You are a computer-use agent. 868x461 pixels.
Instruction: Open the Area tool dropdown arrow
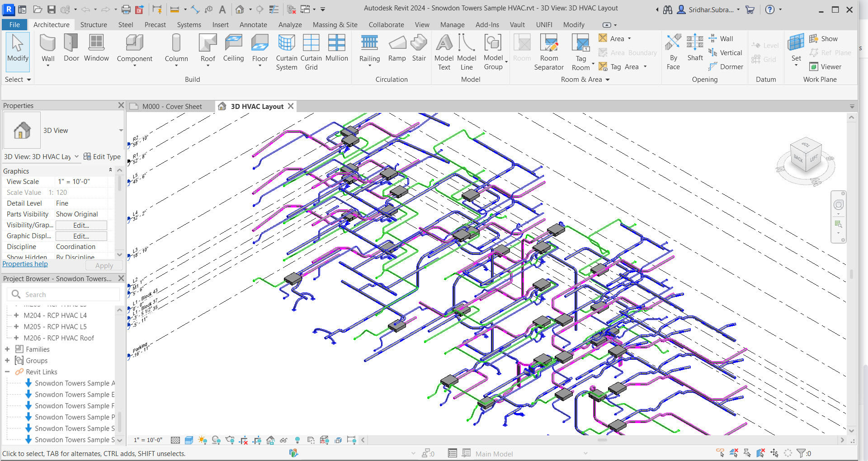pos(629,38)
